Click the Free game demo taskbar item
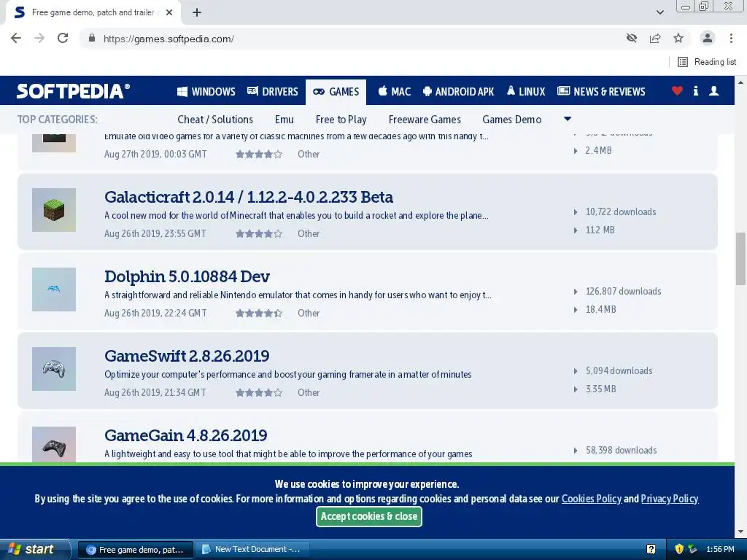 (135, 550)
